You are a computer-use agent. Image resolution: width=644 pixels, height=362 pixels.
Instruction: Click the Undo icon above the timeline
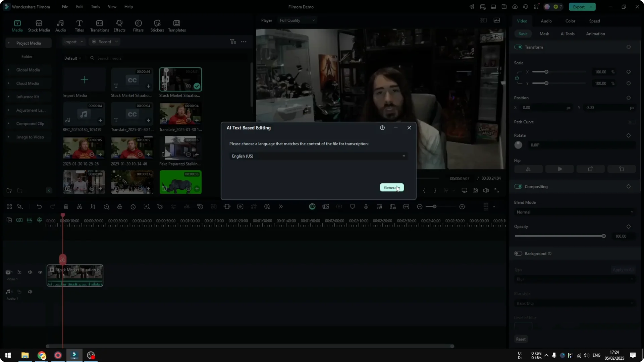click(39, 206)
